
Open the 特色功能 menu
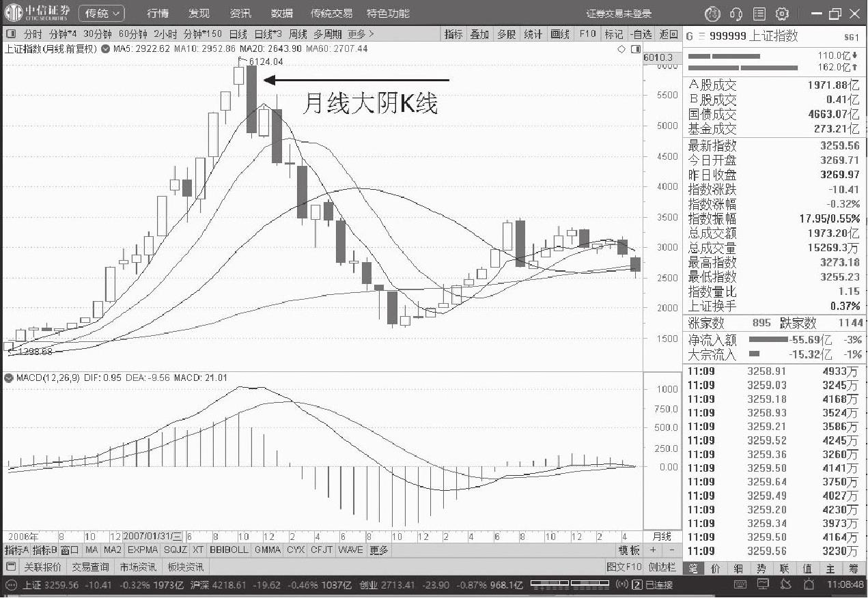(x=389, y=14)
